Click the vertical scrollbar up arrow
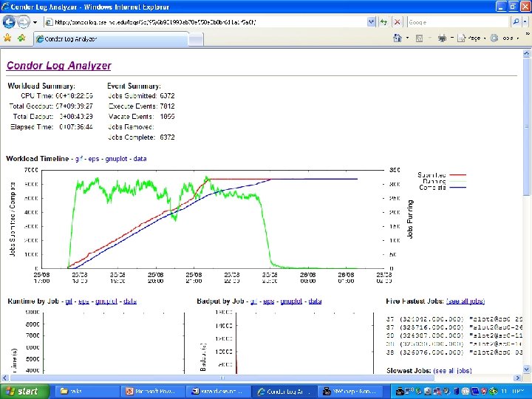The height and width of the screenshot is (399, 532). (526, 53)
